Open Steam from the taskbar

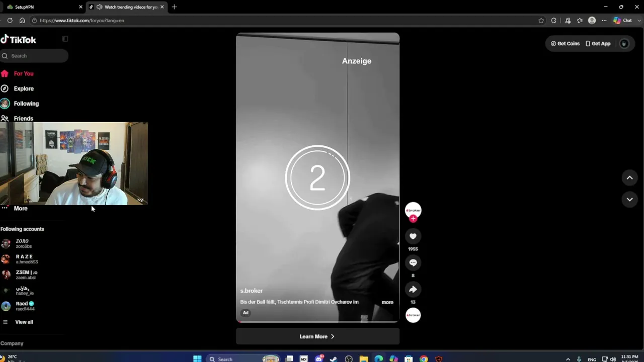[x=333, y=359]
